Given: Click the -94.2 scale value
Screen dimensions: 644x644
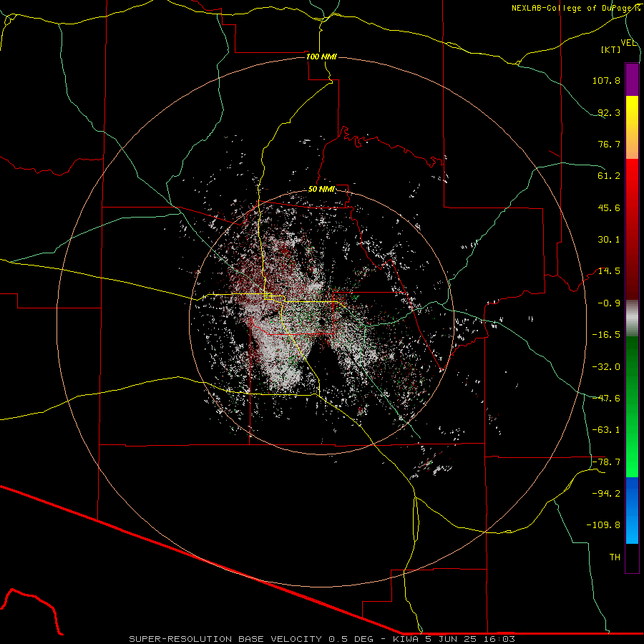Looking at the screenshot, I should point(606,494).
